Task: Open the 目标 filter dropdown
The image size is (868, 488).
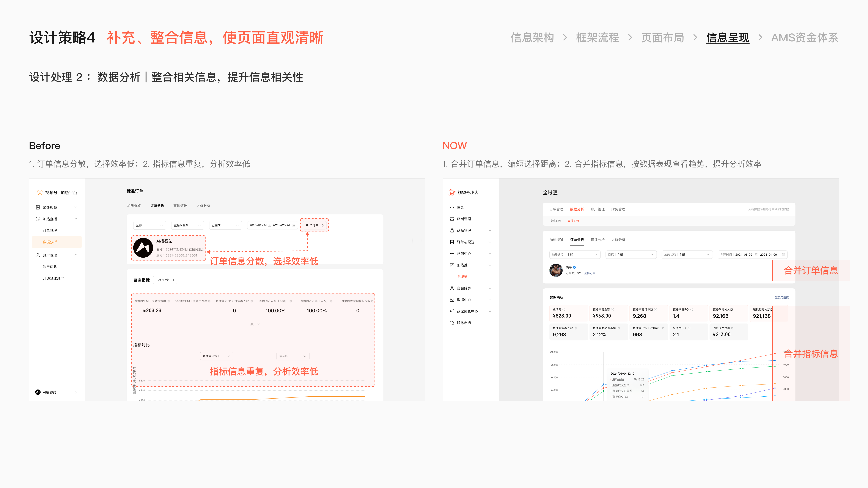Action: pos(631,255)
